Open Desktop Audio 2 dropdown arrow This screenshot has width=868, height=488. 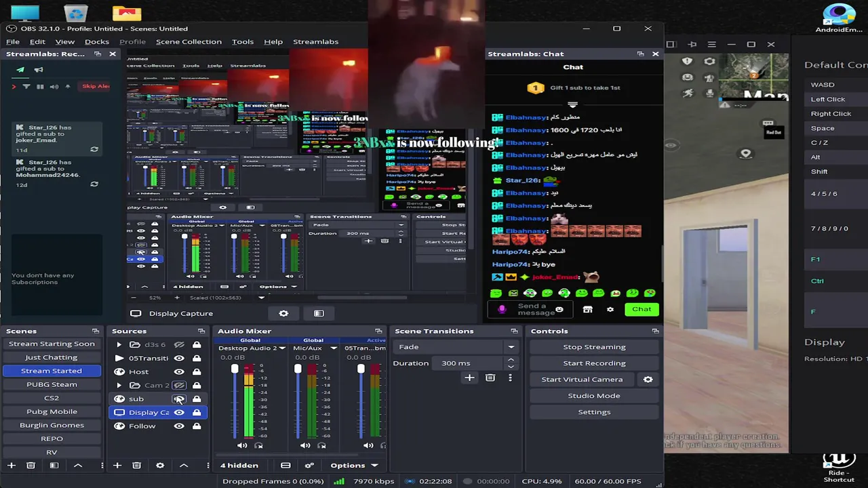282,348
